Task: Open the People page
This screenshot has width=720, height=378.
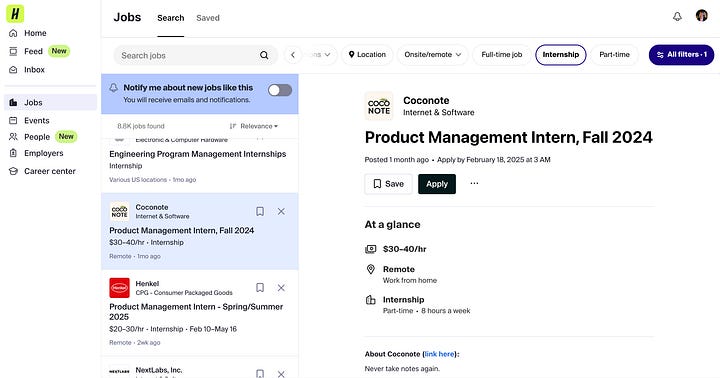Action: (x=37, y=137)
